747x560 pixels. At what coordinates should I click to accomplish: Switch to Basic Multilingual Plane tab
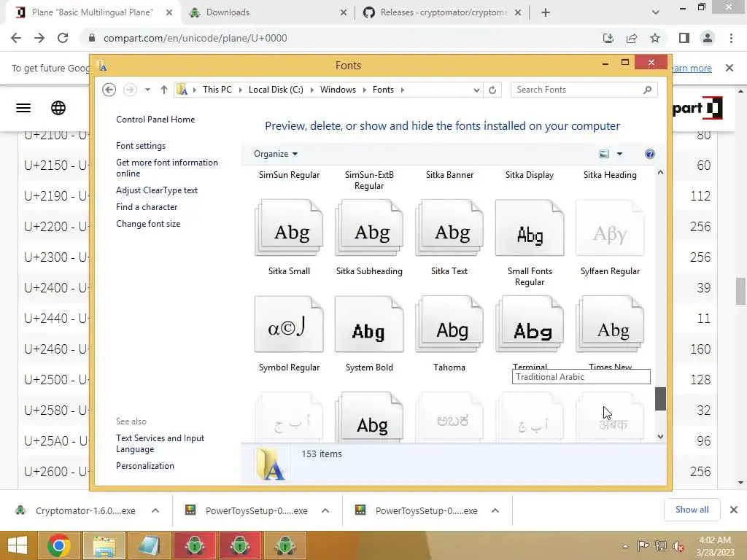point(93,12)
